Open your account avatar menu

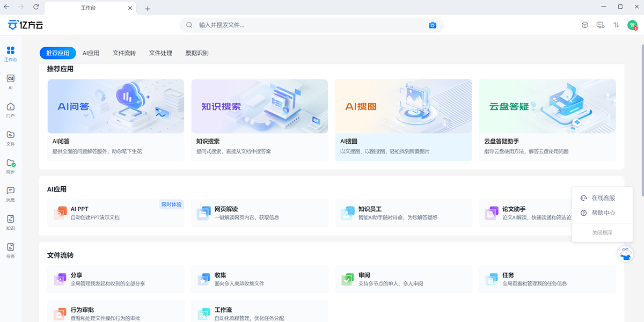point(633,25)
